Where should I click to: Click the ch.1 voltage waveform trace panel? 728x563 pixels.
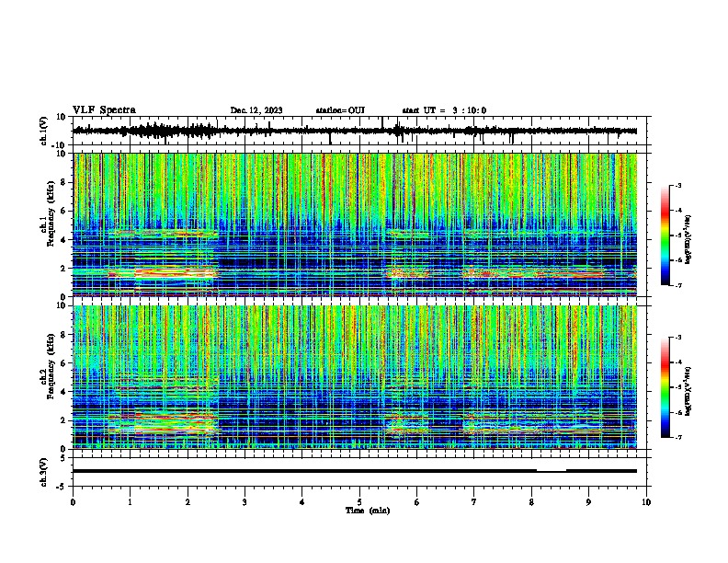[361, 131]
